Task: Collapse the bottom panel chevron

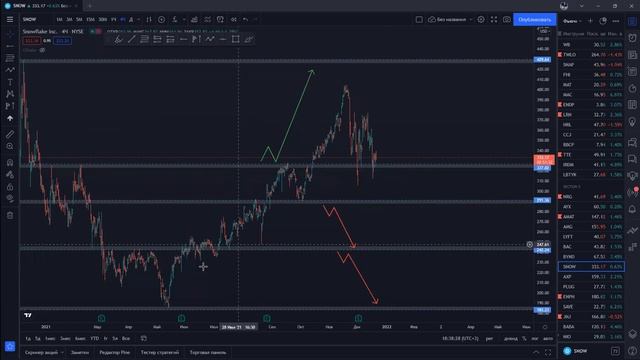Action: point(536,352)
